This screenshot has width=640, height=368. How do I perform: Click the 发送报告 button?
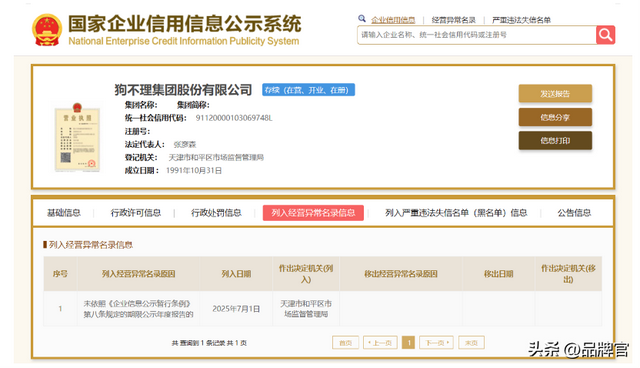pos(555,94)
